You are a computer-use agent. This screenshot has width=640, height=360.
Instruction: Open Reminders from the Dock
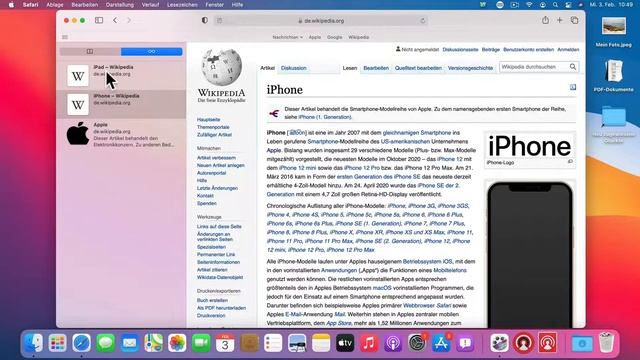click(x=273, y=343)
